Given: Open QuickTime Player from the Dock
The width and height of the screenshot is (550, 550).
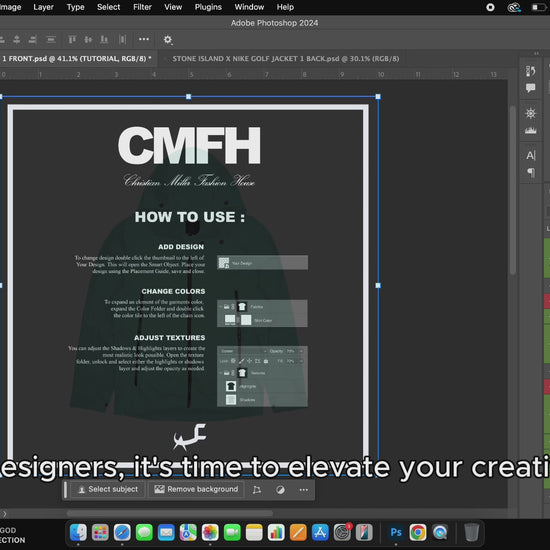Looking at the screenshot, I should click(x=440, y=532).
